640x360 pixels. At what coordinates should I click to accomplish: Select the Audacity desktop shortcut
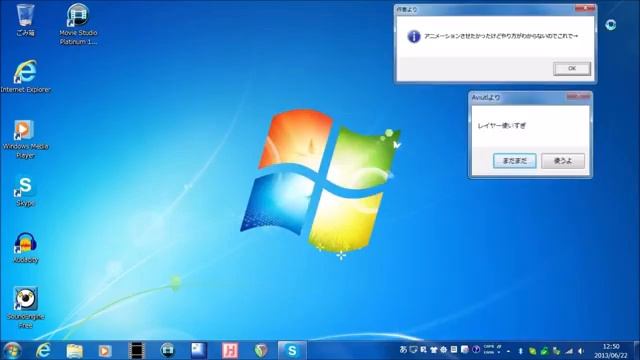click(x=25, y=247)
